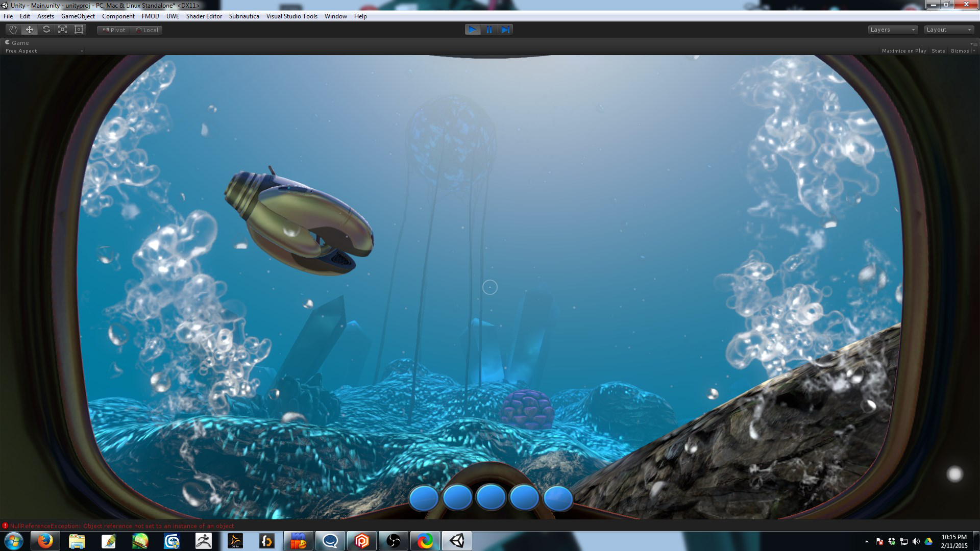
Task: Open Firefox from taskbar
Action: click(45, 541)
